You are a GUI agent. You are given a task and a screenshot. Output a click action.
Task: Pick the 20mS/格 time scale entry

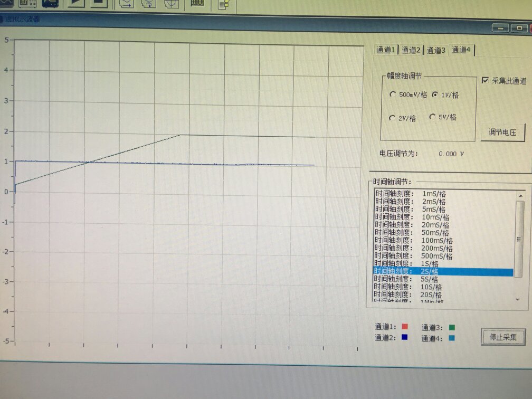click(444, 225)
